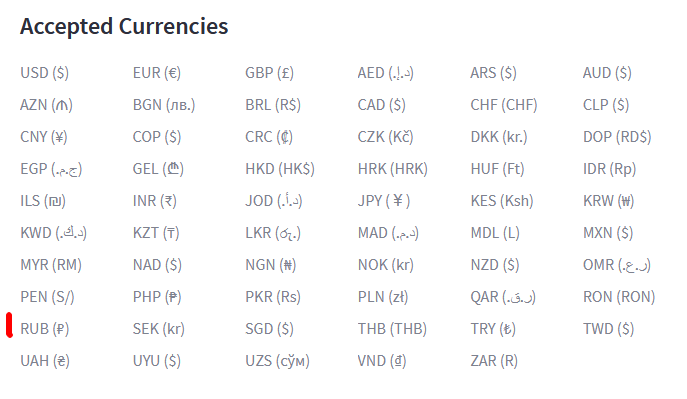Click the UAH (₴) currency
Image resolution: width=687 pixels, height=399 pixels.
click(x=45, y=361)
